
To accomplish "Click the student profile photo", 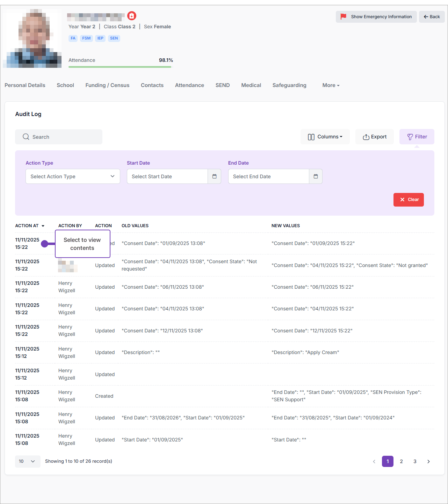I will [32, 38].
